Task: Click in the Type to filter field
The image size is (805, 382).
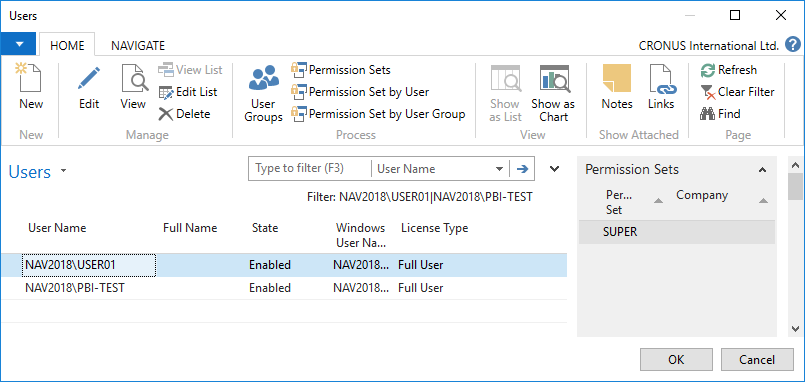Action: pyautogui.click(x=310, y=168)
